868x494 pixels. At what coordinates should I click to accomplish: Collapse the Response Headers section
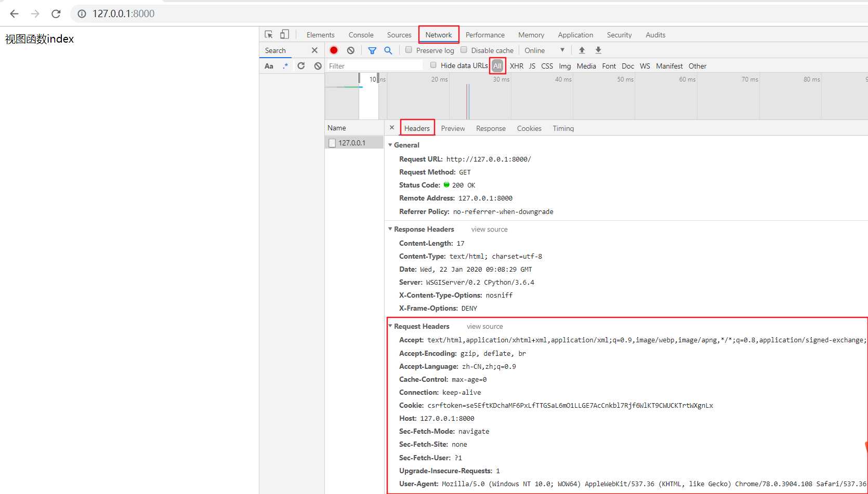pos(390,229)
